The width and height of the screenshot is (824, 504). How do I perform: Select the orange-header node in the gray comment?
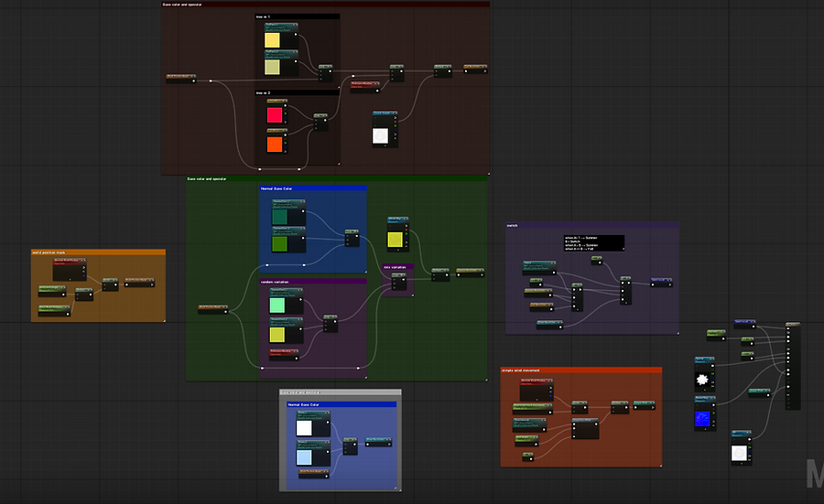[314, 474]
